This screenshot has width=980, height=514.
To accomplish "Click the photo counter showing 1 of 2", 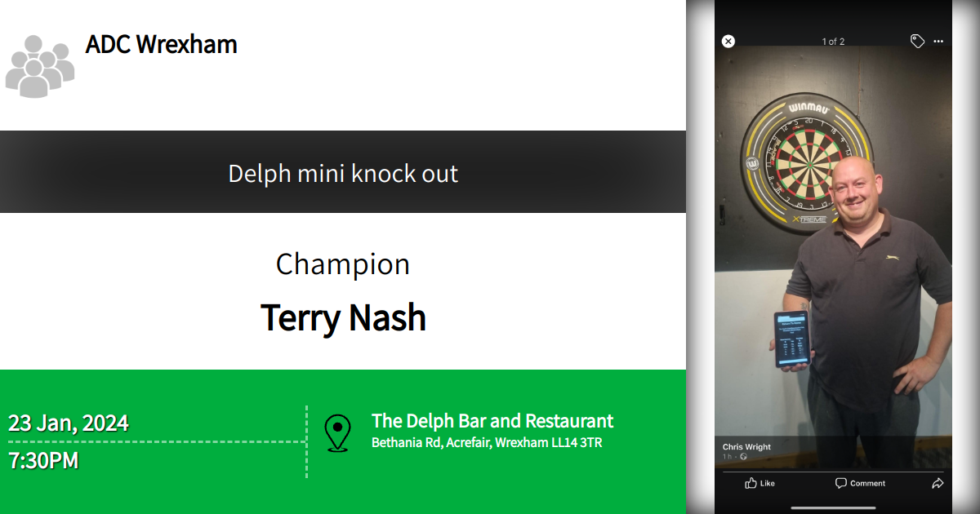I will [x=834, y=41].
